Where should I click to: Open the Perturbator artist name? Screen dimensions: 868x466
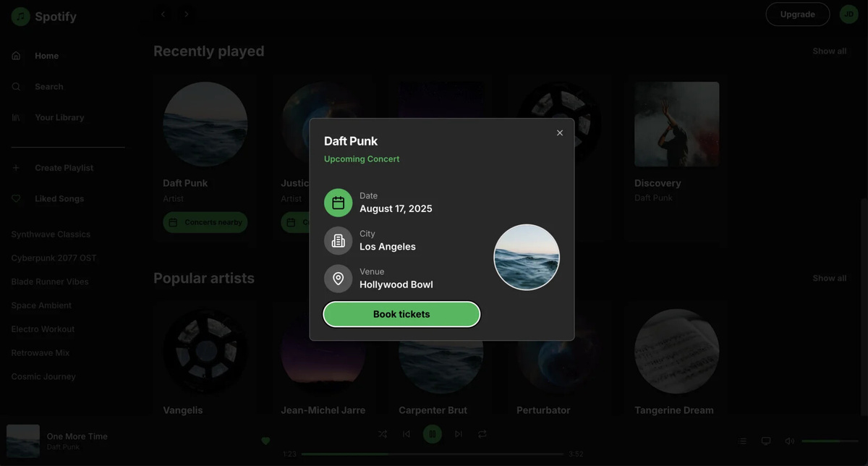point(543,410)
